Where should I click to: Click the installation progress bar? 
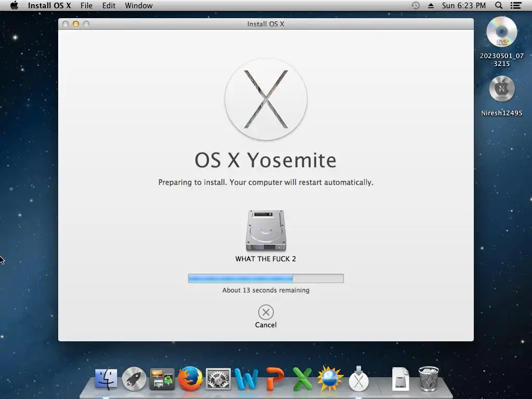(x=266, y=278)
